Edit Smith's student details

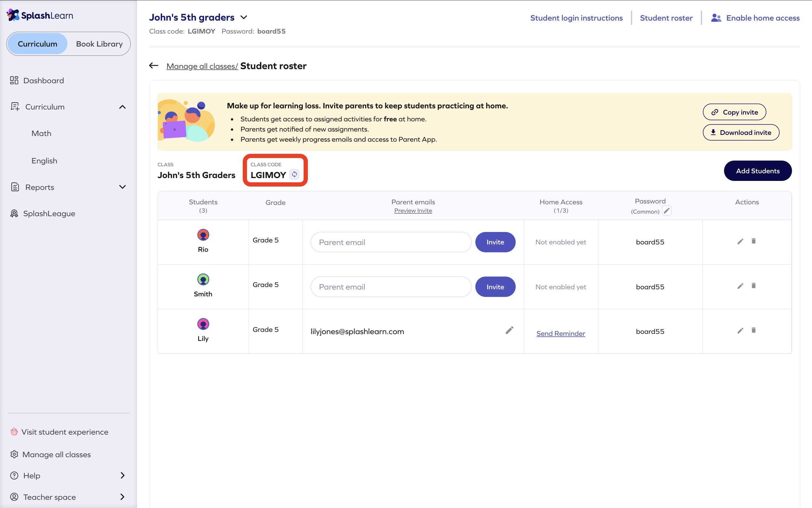coord(740,286)
